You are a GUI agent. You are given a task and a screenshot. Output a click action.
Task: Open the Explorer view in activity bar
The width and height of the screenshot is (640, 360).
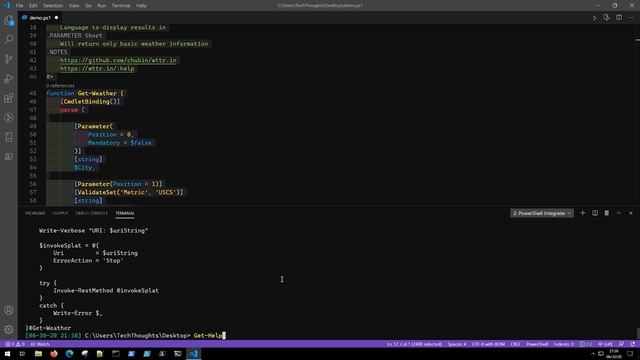pyautogui.click(x=9, y=20)
